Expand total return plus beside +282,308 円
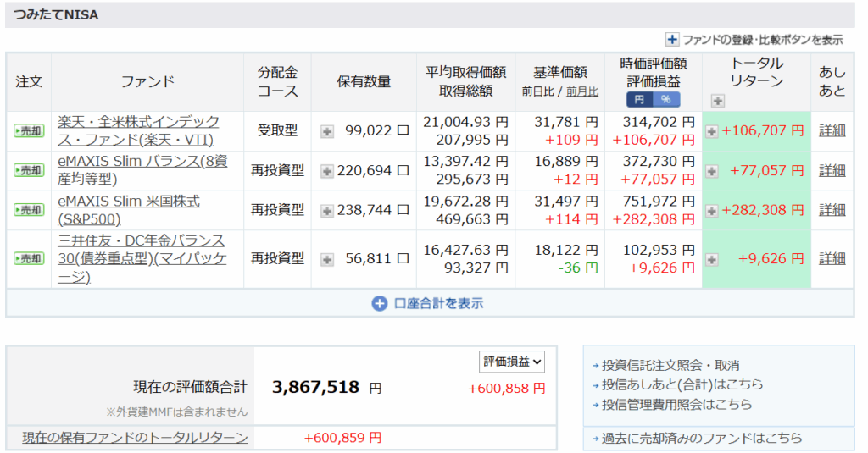The image size is (868, 453). (x=712, y=211)
